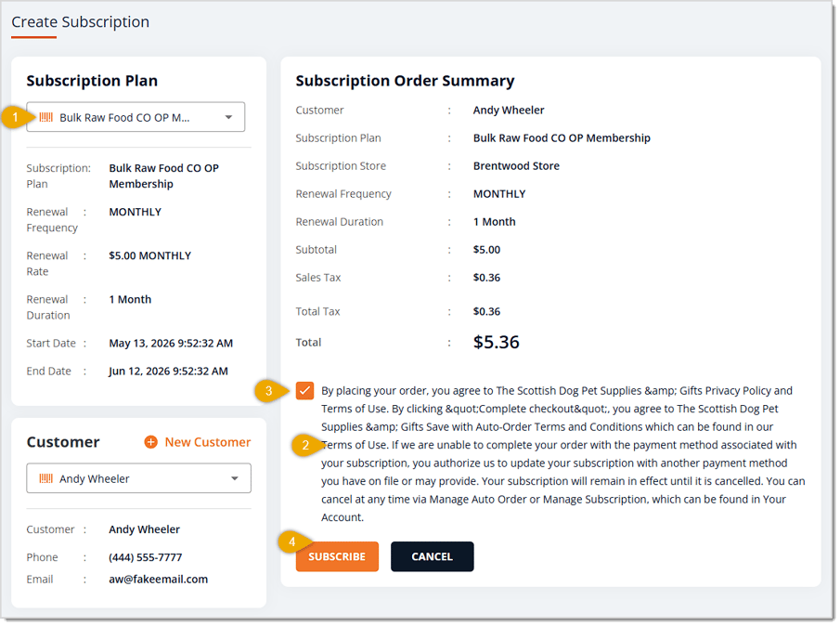This screenshot has height=626, width=840.
Task: Click the Sales Tax value $0.36
Action: [x=486, y=278]
